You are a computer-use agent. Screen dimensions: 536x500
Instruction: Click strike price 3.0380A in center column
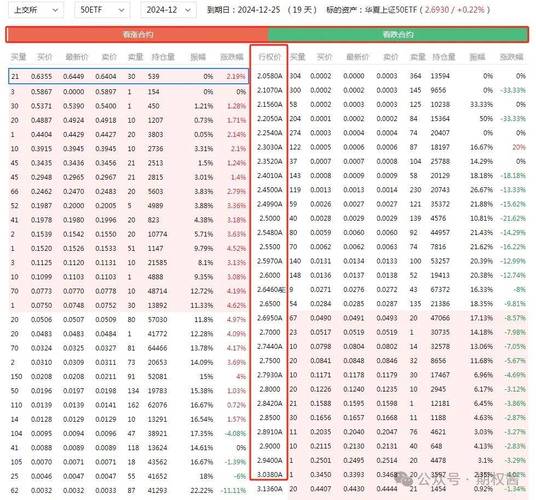pyautogui.click(x=270, y=475)
